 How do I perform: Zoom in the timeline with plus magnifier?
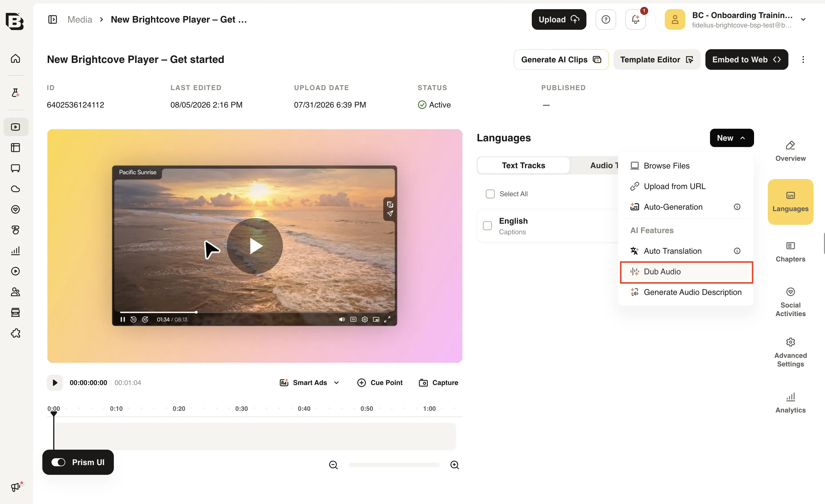(x=454, y=465)
